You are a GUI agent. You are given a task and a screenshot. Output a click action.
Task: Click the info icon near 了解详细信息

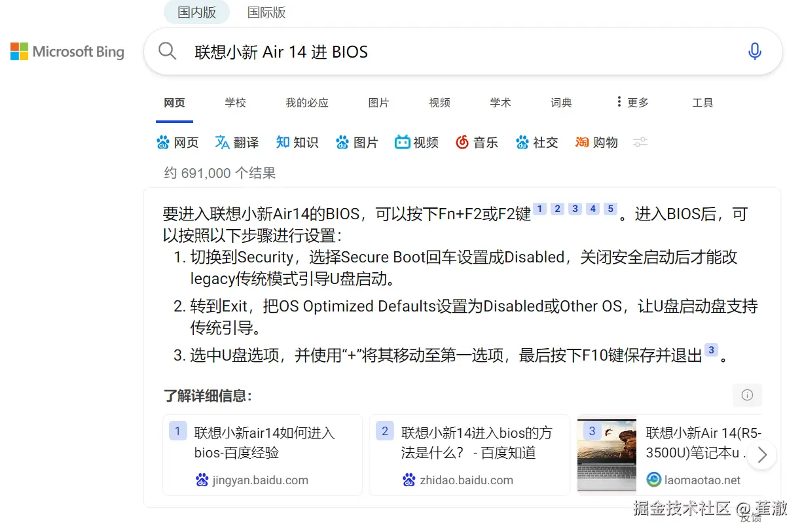pyautogui.click(x=747, y=395)
